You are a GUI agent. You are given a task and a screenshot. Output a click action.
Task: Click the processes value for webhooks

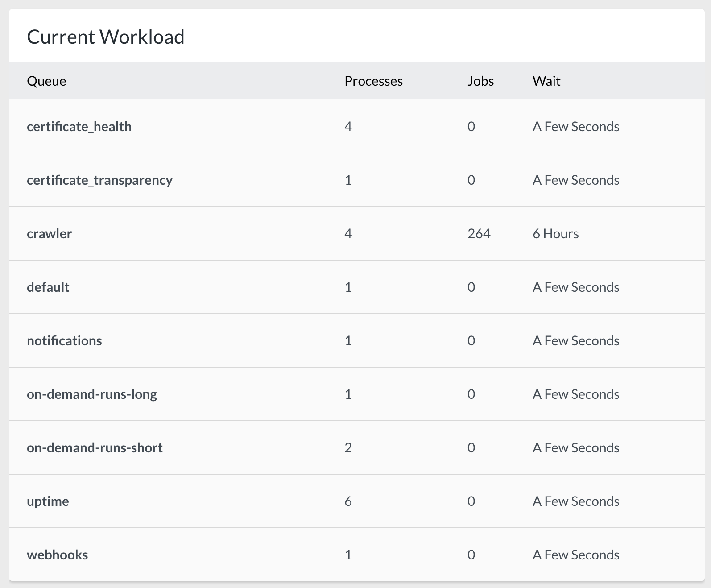(348, 555)
